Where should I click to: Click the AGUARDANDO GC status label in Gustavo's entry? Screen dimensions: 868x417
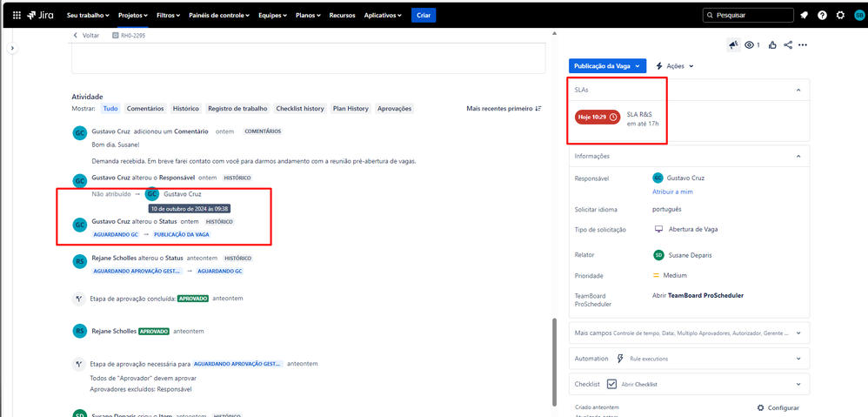pos(116,234)
